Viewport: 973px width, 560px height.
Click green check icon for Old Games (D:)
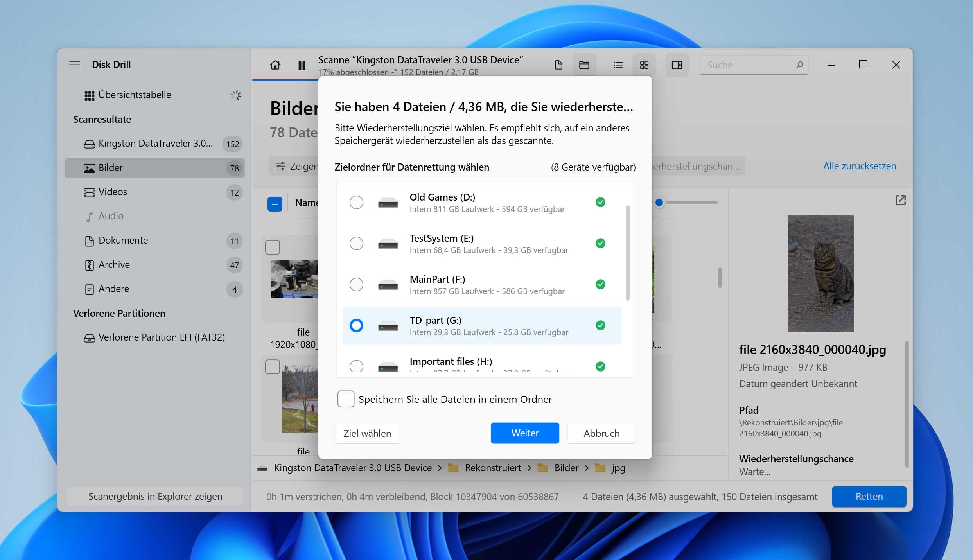600,202
